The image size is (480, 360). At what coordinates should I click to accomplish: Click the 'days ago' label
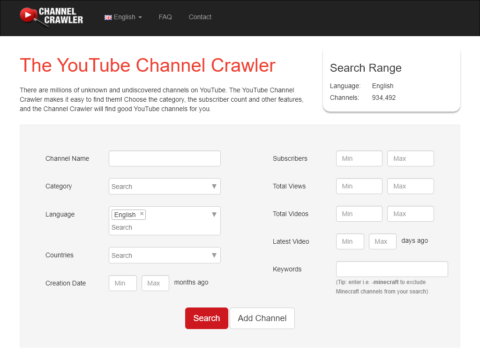(415, 241)
